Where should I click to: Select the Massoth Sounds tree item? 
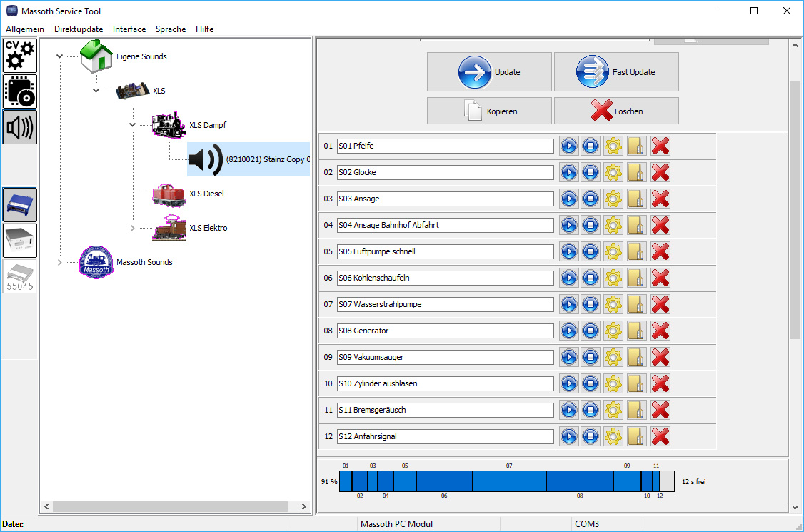coord(144,262)
